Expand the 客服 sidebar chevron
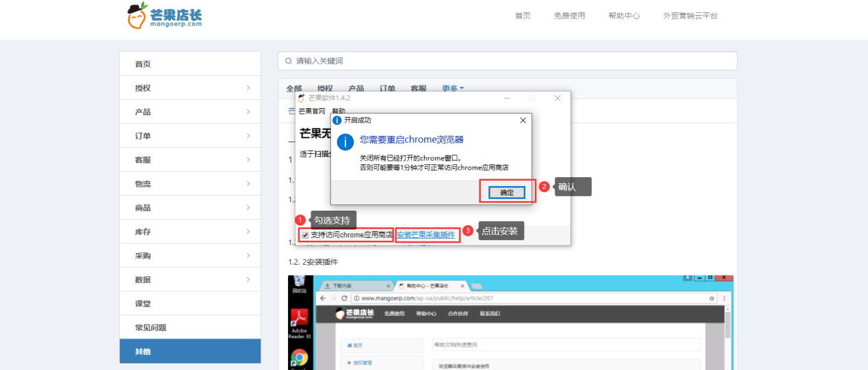The width and height of the screenshot is (868, 370). coord(248,160)
